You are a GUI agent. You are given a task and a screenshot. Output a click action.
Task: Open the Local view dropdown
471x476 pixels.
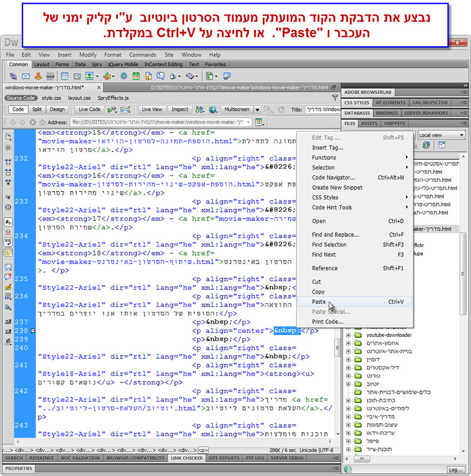coord(442,135)
